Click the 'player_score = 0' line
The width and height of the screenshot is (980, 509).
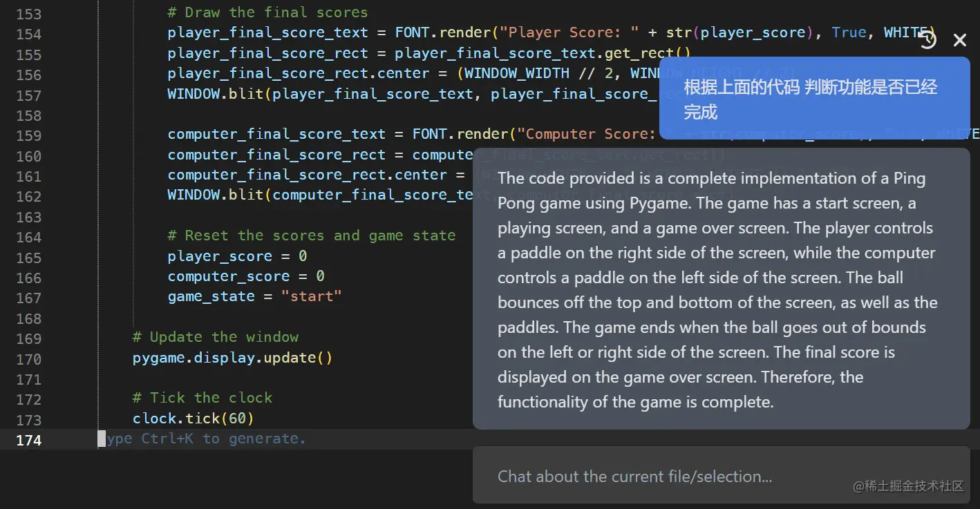tap(237, 256)
